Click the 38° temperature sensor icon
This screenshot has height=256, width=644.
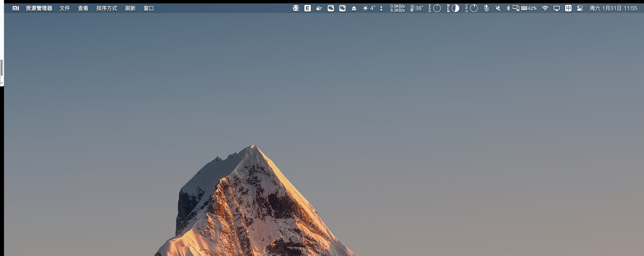click(x=416, y=8)
